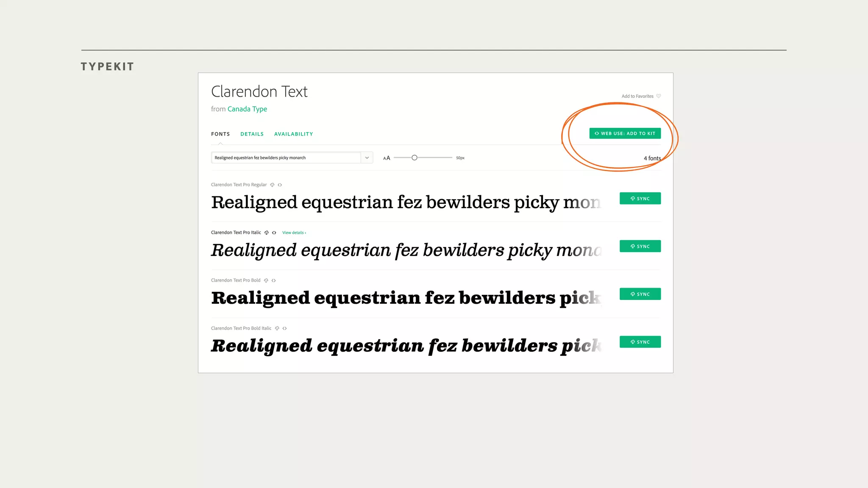Switch to the Availability tab
This screenshot has width=868, height=488.
tap(293, 134)
